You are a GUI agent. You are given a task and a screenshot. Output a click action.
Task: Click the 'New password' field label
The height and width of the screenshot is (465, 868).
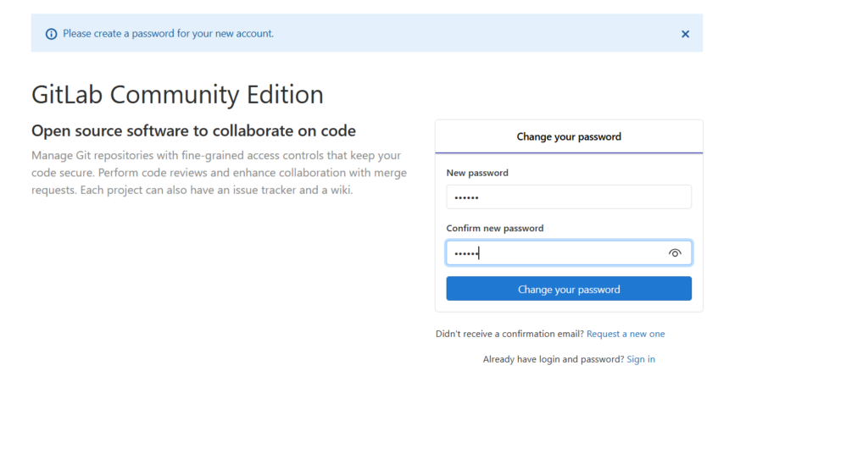click(477, 173)
